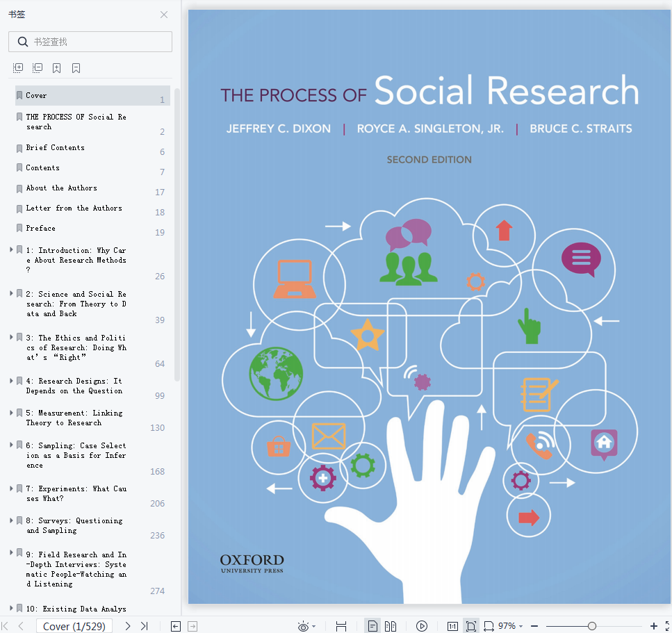Zoom out with minus button
672x633 pixels.
[x=534, y=627]
